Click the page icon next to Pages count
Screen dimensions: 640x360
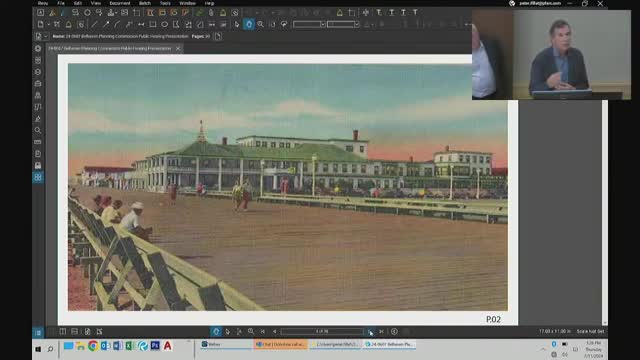(x=218, y=36)
